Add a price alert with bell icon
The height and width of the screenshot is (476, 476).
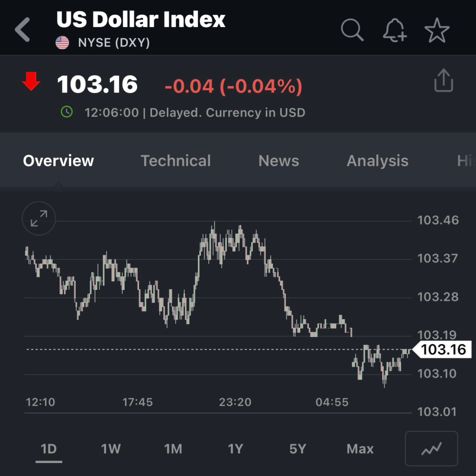tap(394, 31)
